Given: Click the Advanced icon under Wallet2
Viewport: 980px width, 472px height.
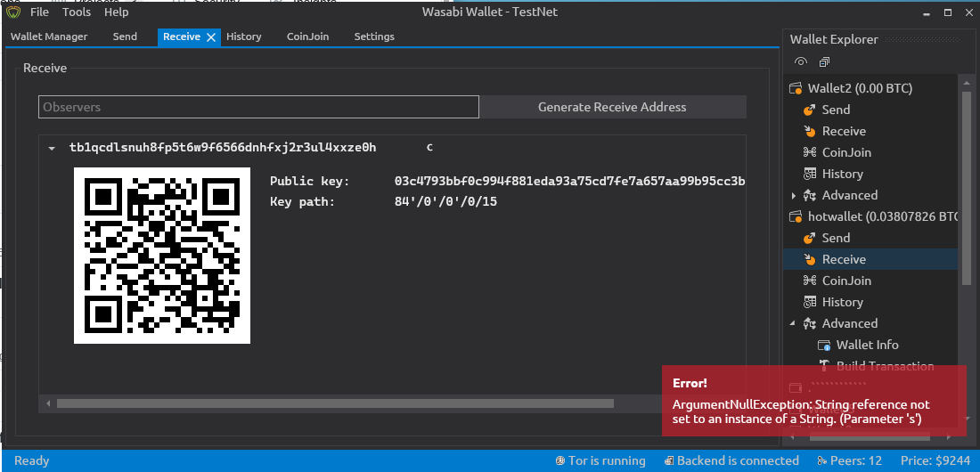Looking at the screenshot, I should click(x=809, y=195).
